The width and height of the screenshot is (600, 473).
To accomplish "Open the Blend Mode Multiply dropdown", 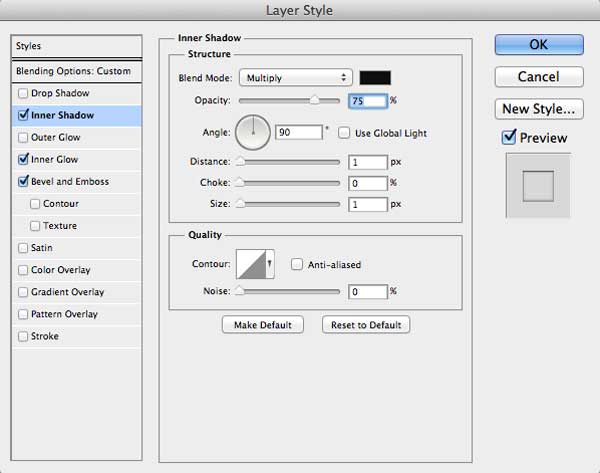I will pyautogui.click(x=295, y=78).
